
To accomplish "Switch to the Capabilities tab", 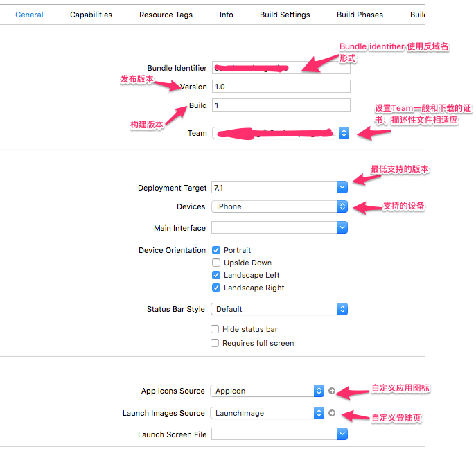I will 91,15.
